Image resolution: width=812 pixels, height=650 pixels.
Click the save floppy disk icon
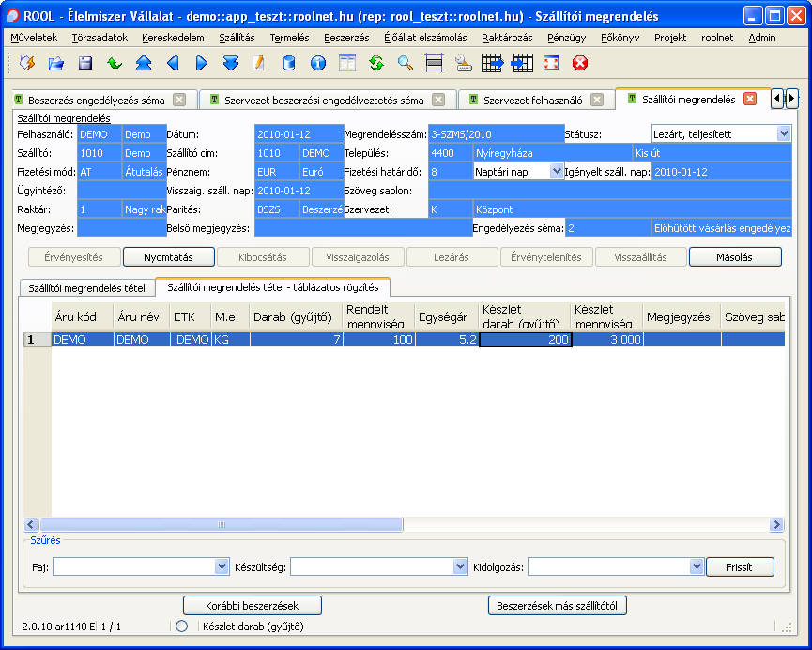(85, 63)
